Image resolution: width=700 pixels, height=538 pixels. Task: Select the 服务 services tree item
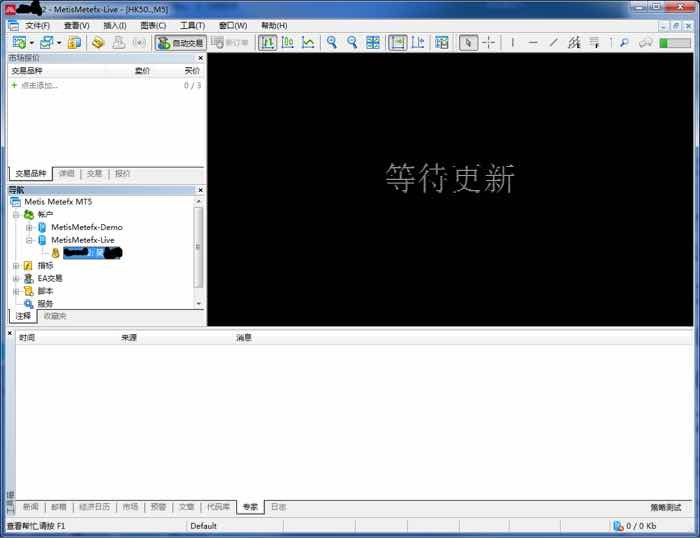coord(45,304)
